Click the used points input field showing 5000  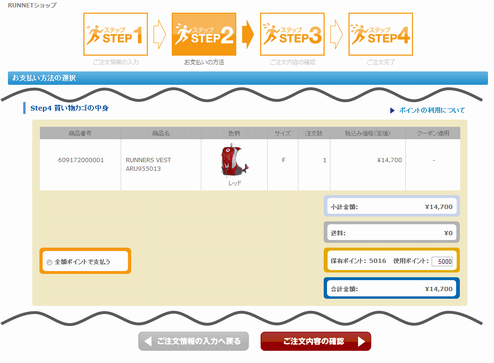(442, 261)
